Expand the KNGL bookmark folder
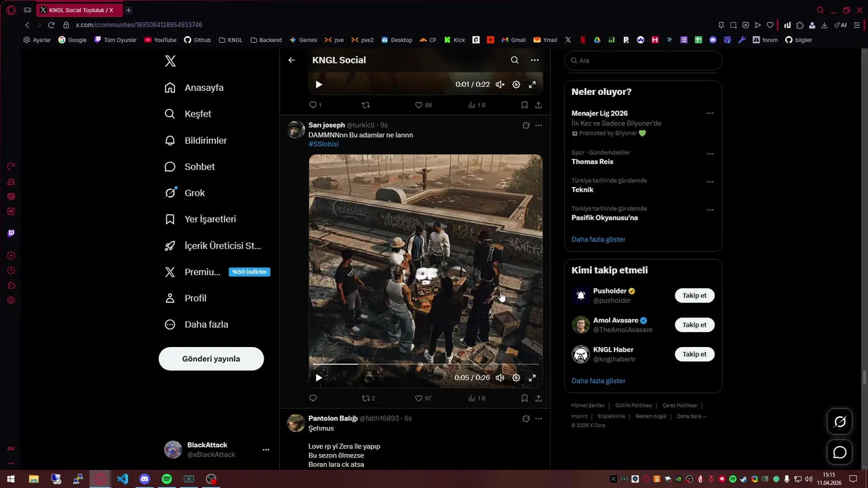Image resolution: width=868 pixels, height=488 pixels. [231, 40]
